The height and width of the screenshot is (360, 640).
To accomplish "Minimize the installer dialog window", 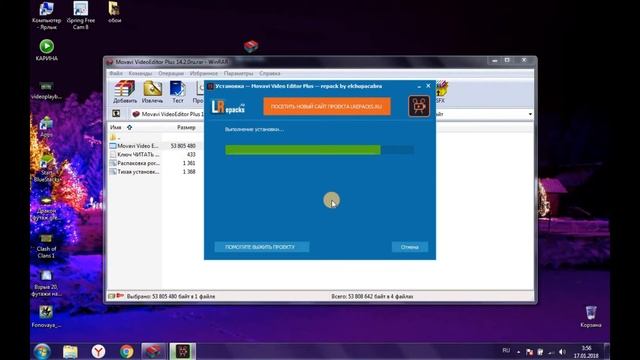I will tap(419, 86).
